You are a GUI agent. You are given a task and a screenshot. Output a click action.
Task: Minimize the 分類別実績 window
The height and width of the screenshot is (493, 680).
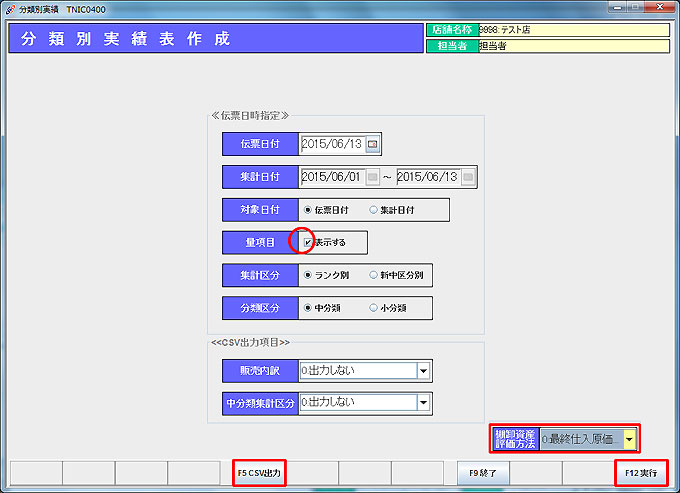click(618, 7)
